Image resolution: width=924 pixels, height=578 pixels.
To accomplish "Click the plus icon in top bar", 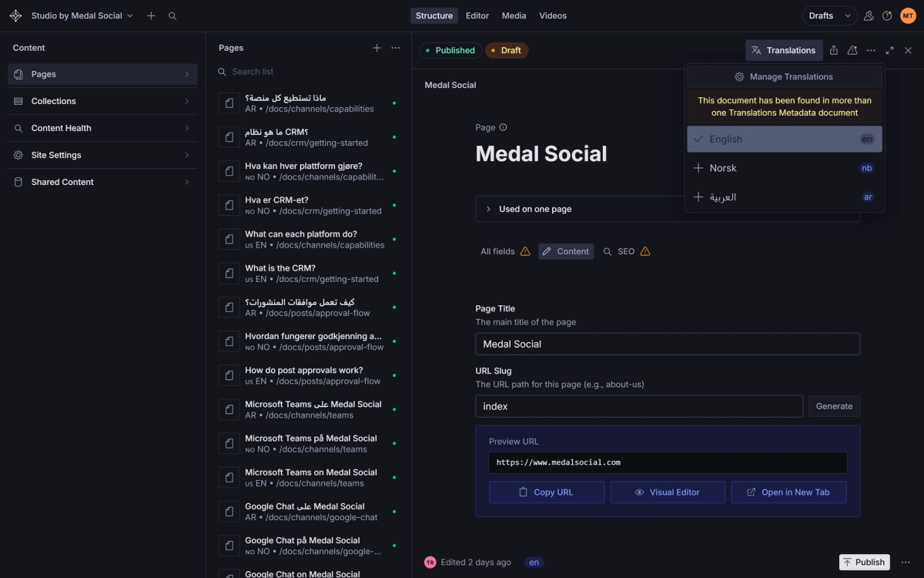I will 151,15.
